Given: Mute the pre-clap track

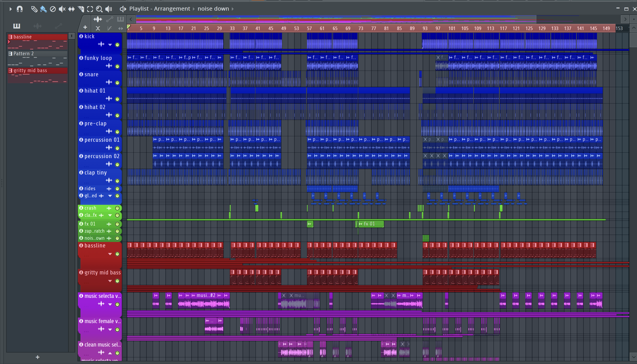Looking at the screenshot, I should [117, 132].
